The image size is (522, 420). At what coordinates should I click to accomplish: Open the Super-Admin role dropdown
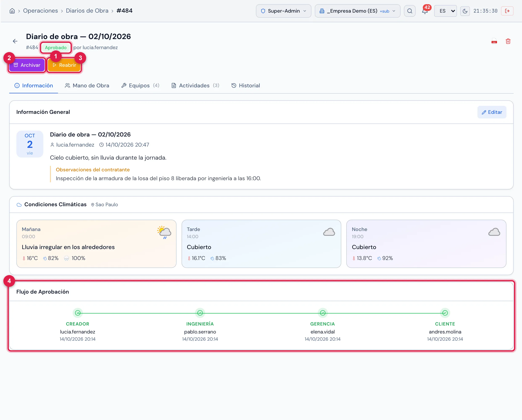tap(283, 11)
